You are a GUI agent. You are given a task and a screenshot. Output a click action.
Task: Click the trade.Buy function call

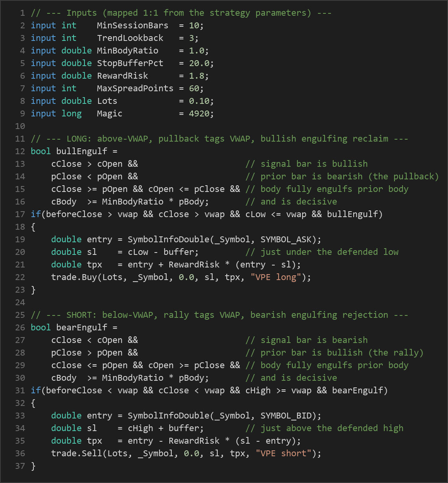click(x=74, y=277)
